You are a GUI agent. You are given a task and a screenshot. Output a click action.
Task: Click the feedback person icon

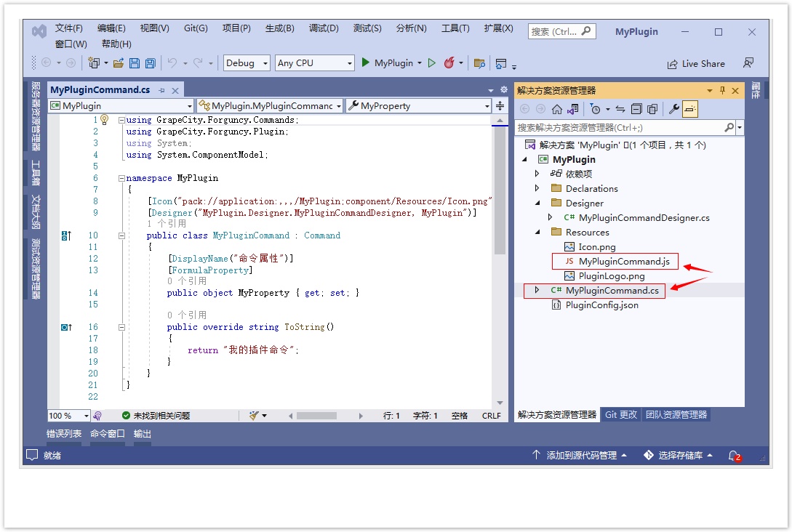click(748, 63)
